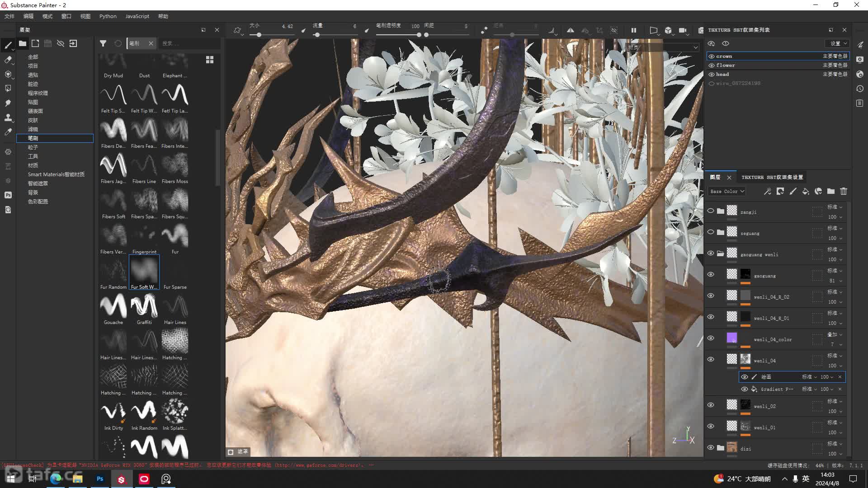The width and height of the screenshot is (868, 488).
Task: Click the 3D cube viewport mode icon
Action: 668,30
